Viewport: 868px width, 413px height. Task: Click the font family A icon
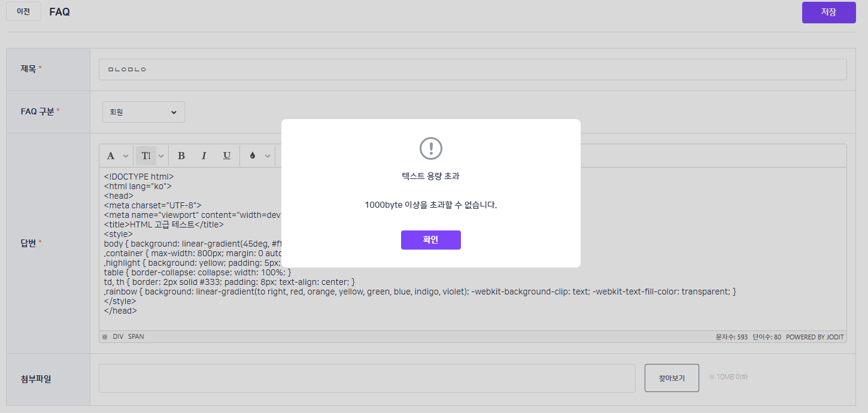pyautogui.click(x=111, y=156)
